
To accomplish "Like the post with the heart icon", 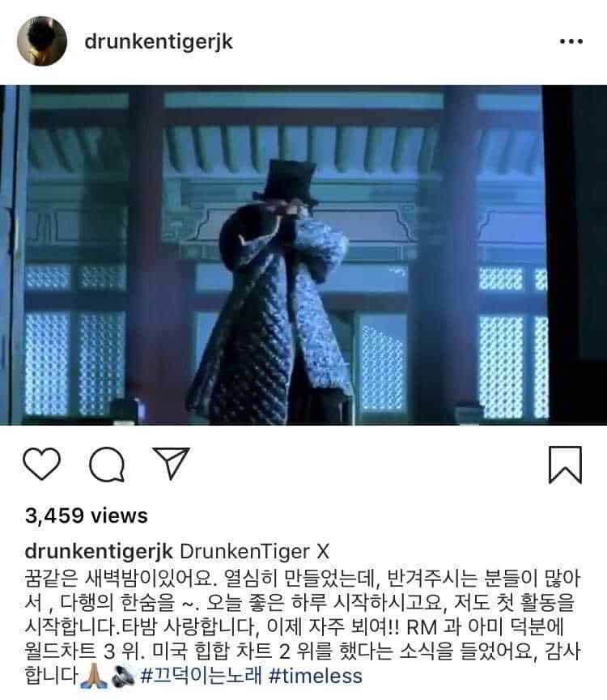I will coord(41,465).
